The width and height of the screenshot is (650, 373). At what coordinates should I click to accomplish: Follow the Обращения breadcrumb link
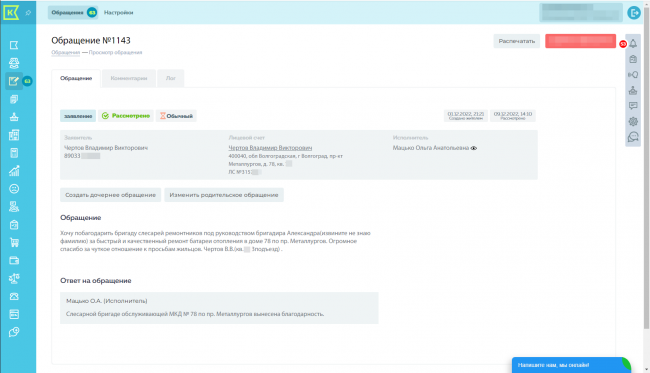(65, 53)
